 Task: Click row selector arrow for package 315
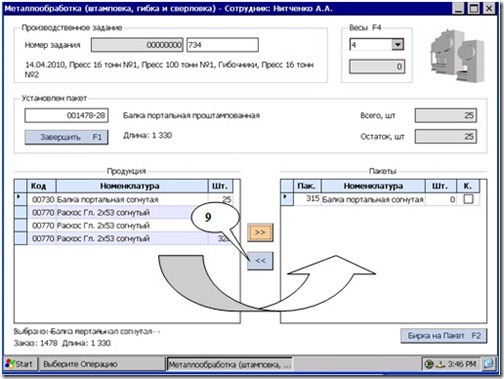(x=286, y=199)
